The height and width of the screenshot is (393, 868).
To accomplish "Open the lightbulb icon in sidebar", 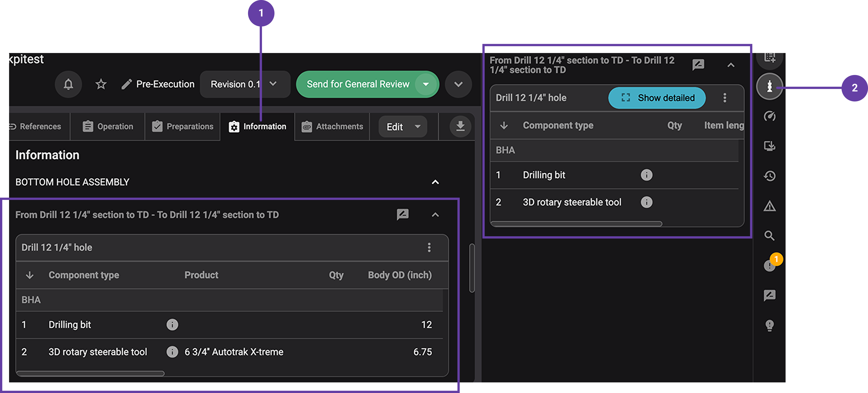I will (769, 325).
